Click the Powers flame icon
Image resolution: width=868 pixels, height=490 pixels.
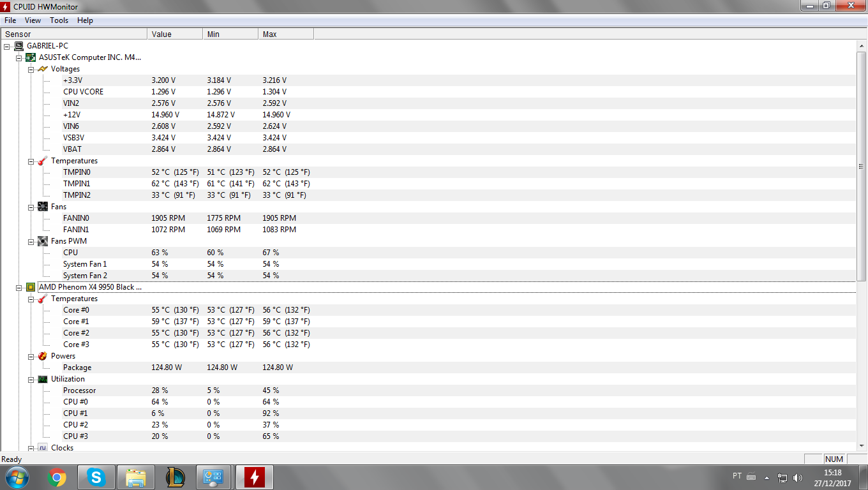[43, 356]
